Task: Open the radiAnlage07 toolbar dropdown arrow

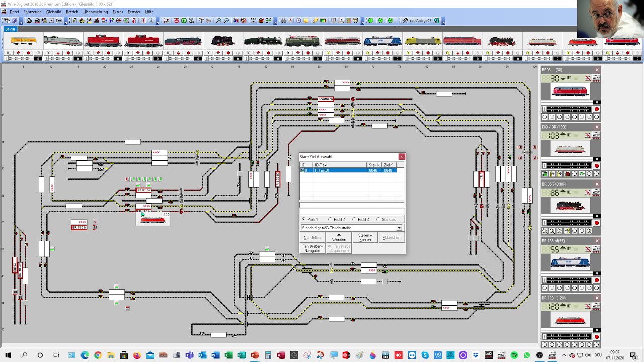Action: coord(443,21)
